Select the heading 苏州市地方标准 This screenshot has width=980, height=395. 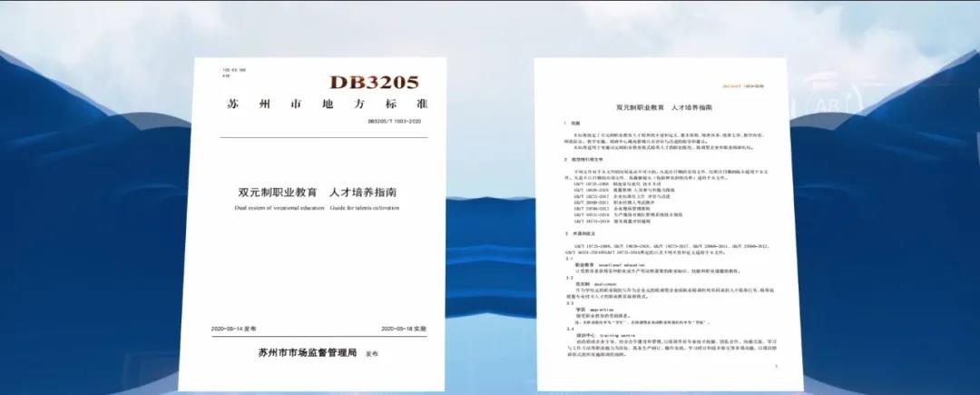coord(327,104)
